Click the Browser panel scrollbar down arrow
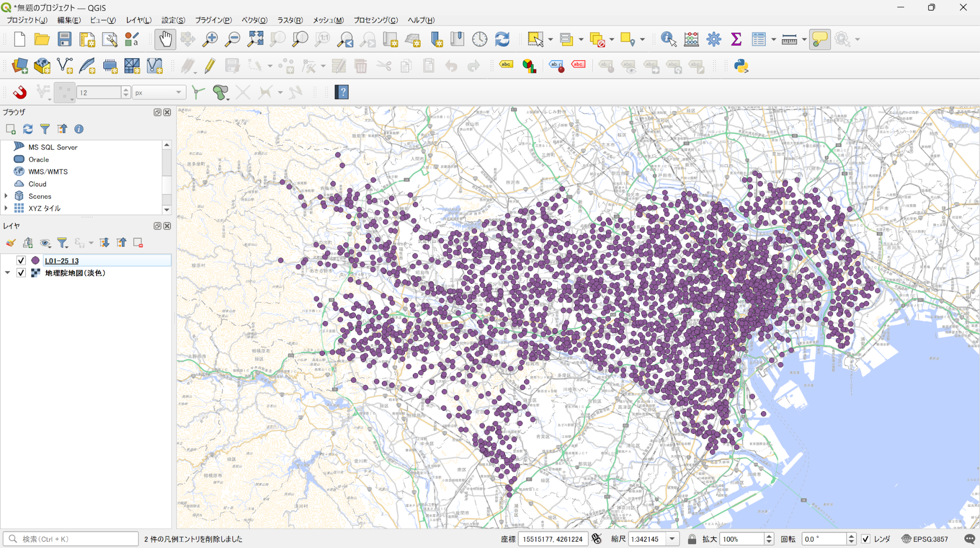 coord(167,209)
